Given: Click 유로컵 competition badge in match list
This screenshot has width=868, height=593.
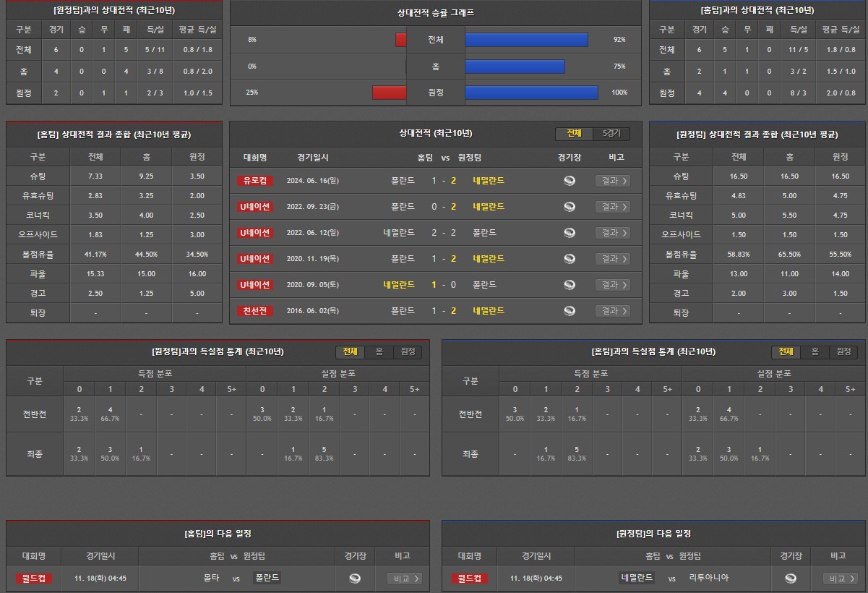Looking at the screenshot, I should 255,181.
